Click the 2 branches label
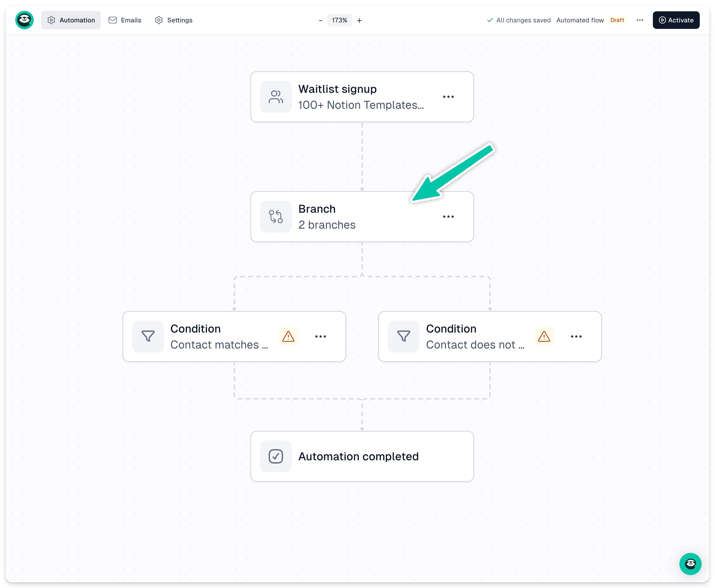715x588 pixels. [x=327, y=225]
